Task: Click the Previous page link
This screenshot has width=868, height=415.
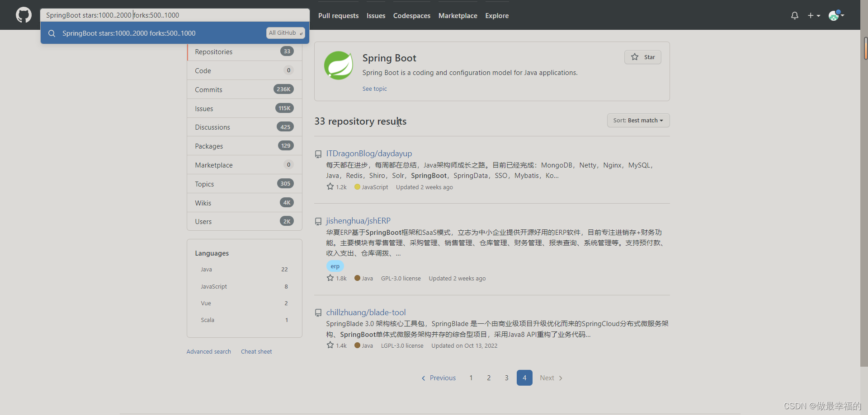Action: [x=439, y=378]
